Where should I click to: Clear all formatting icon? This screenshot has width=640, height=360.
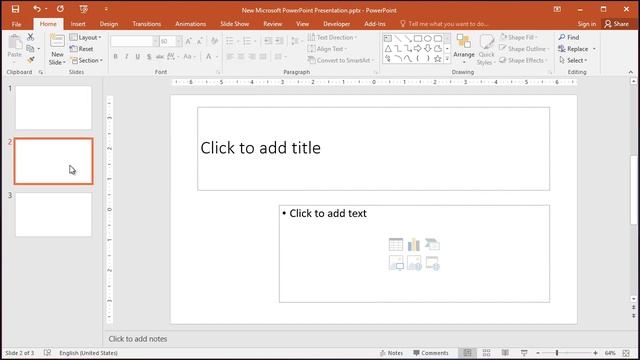coord(214,41)
